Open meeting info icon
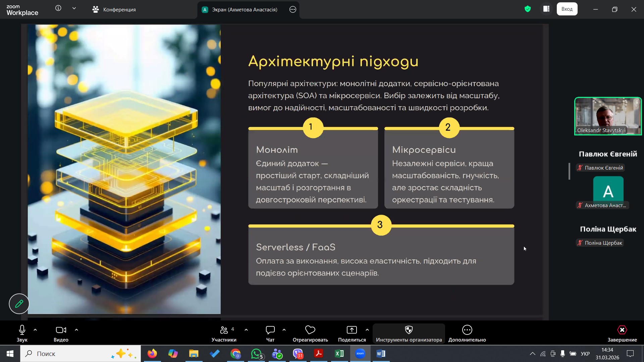Screen dimensions: 644x362 [58, 8]
